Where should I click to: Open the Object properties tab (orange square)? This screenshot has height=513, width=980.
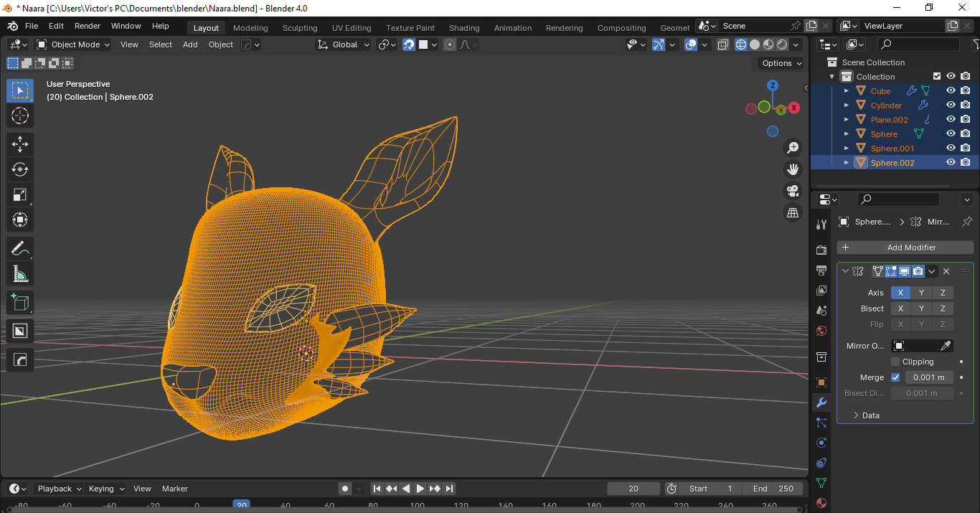pos(821,382)
